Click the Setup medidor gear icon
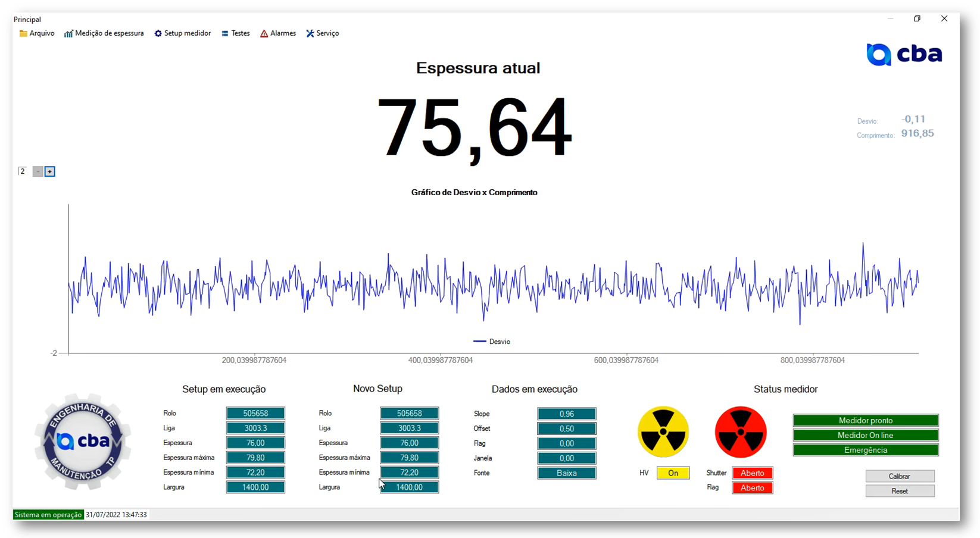 click(158, 34)
